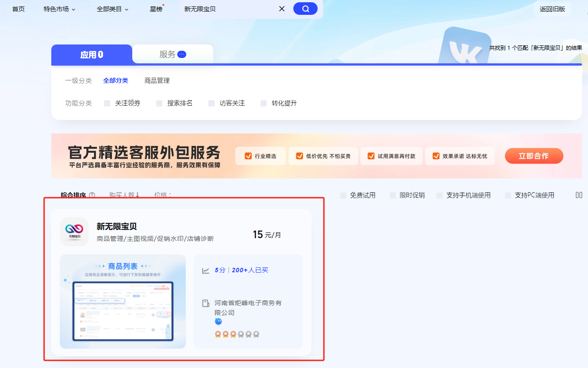
Task: Open the 星榜 navigation item
Action: [x=157, y=9]
